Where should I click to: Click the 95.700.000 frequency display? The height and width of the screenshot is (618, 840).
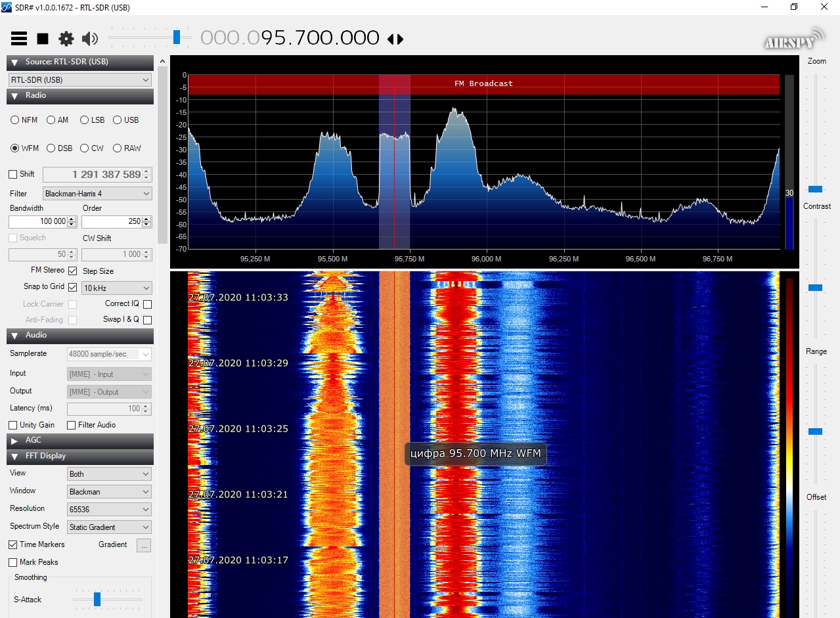tap(290, 38)
